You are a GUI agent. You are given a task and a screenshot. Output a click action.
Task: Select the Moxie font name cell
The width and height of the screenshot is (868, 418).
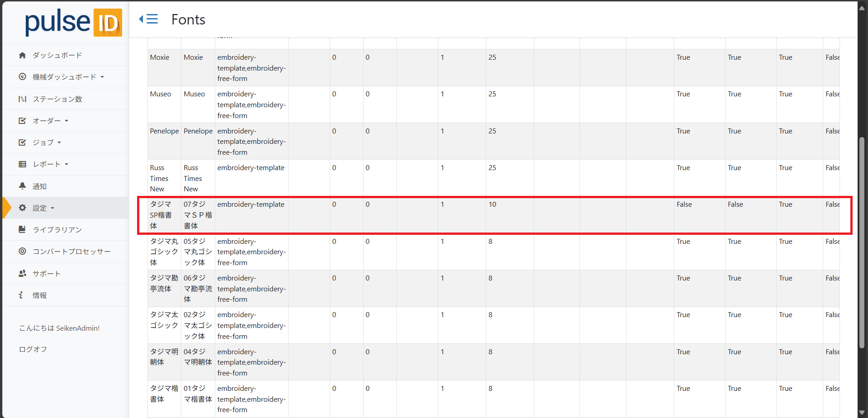tap(164, 67)
